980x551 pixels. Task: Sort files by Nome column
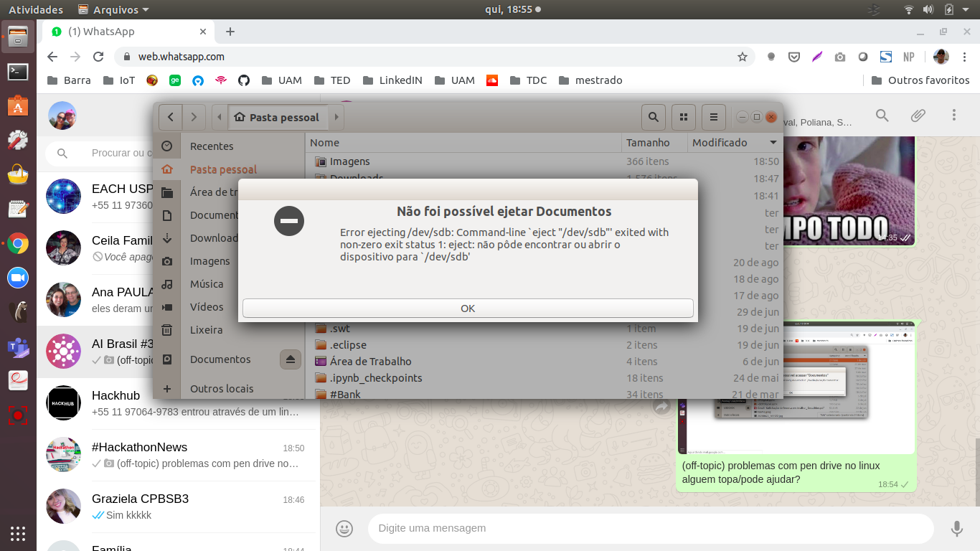[x=463, y=143]
